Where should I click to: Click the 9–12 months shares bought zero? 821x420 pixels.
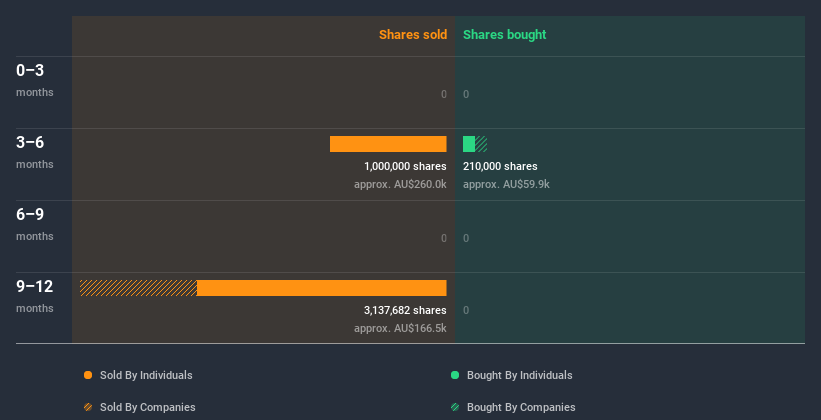[466, 311]
